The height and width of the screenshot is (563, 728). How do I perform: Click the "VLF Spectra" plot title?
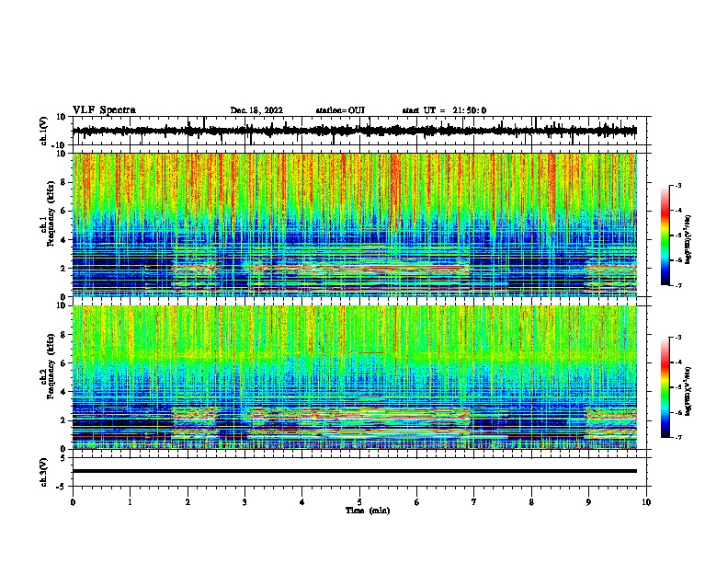tap(104, 110)
